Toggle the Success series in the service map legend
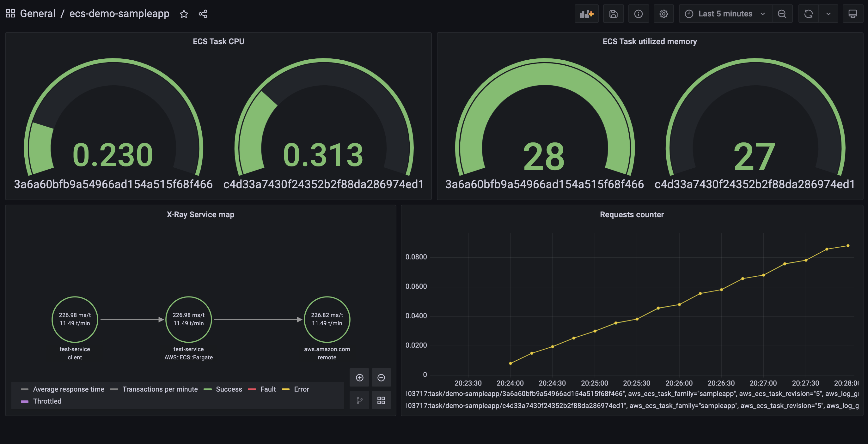Screen dimensions: 868x444 pyautogui.click(x=229, y=389)
